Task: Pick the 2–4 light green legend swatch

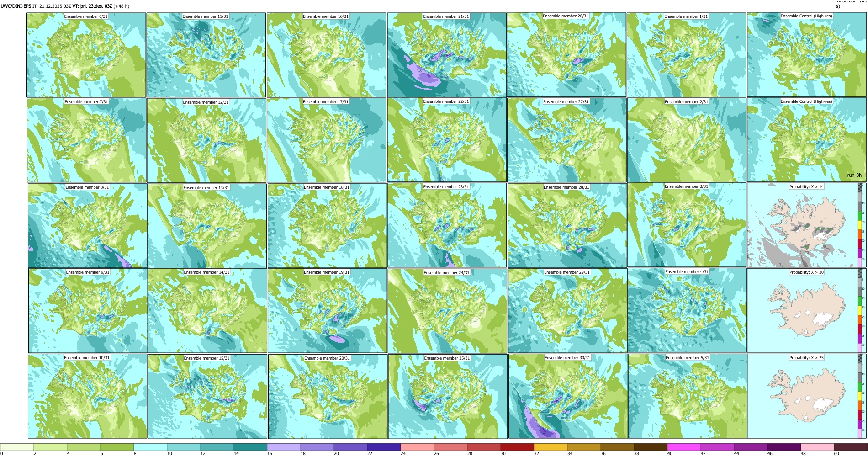Action: (x=50, y=447)
